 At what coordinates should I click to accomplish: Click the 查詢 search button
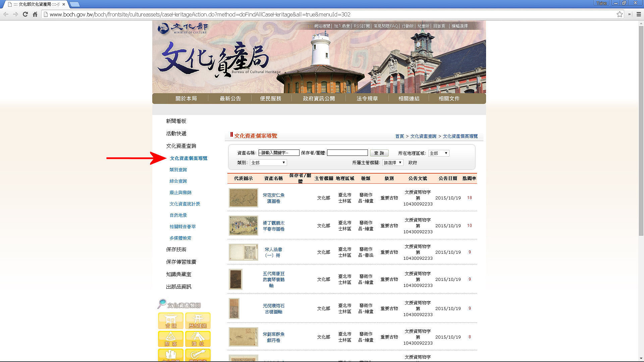(x=379, y=153)
